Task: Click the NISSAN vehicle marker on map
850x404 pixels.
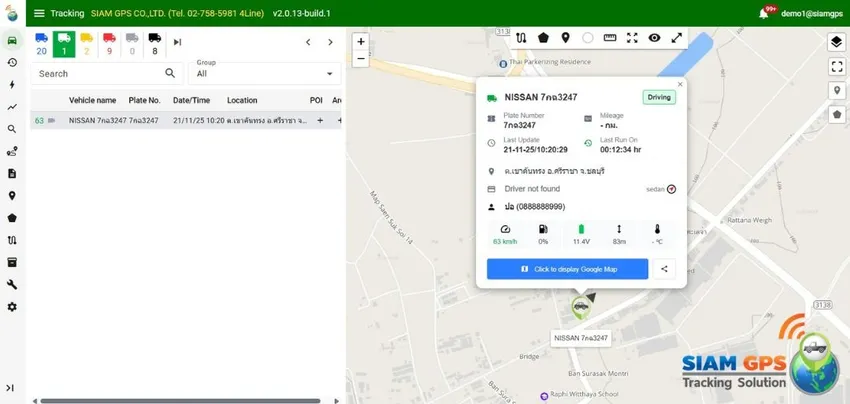Action: 581,307
